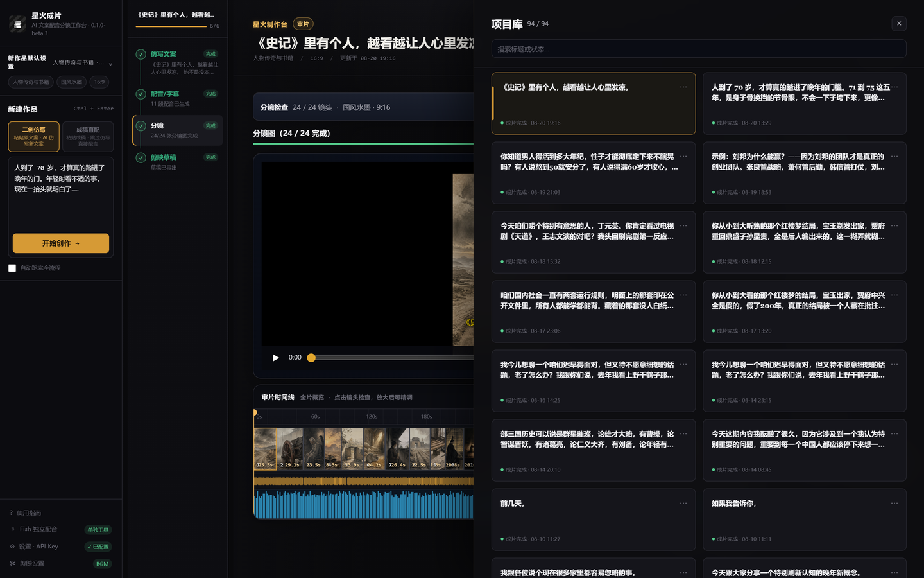
Task: Click the 配音/字幕 step checkmark icon
Action: click(x=141, y=94)
